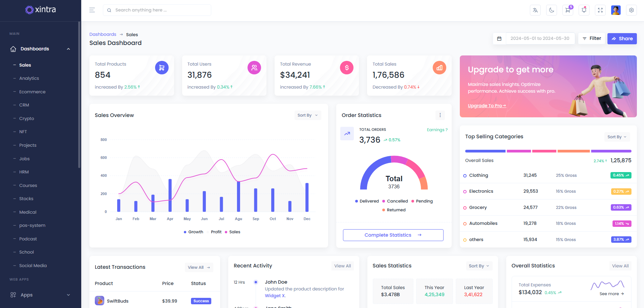Click the blue Clothing progress bar segment
The width and height of the screenshot is (644, 308).
[485, 151]
